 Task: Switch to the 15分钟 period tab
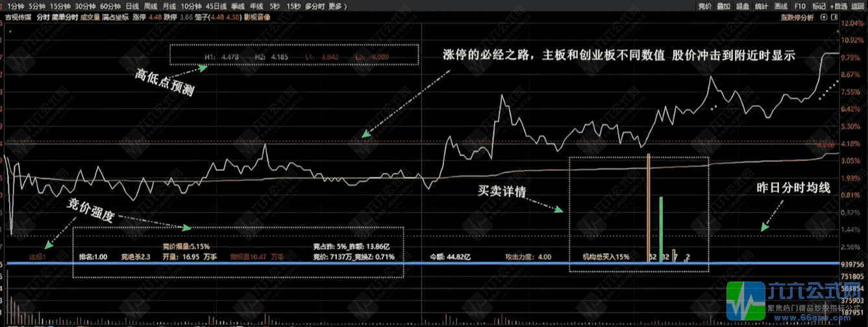pyautogui.click(x=60, y=6)
